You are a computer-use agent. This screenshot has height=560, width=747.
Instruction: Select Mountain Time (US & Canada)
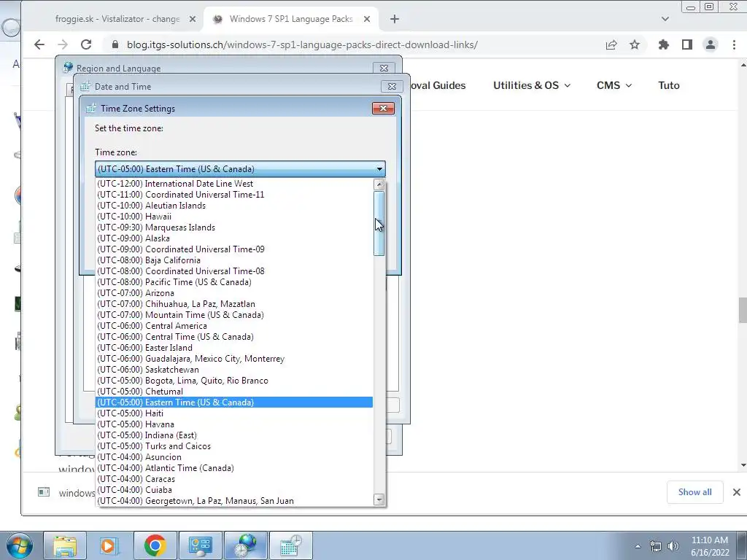click(234, 315)
